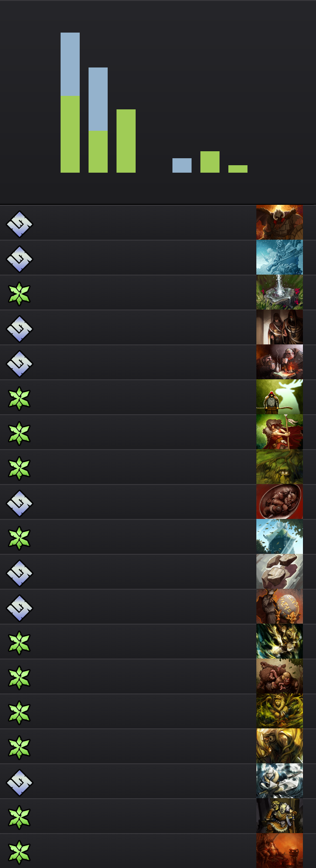Select the gray diamond icon beside the white-haired axe warrior
This screenshot has height=868, width=316.
[19, 782]
